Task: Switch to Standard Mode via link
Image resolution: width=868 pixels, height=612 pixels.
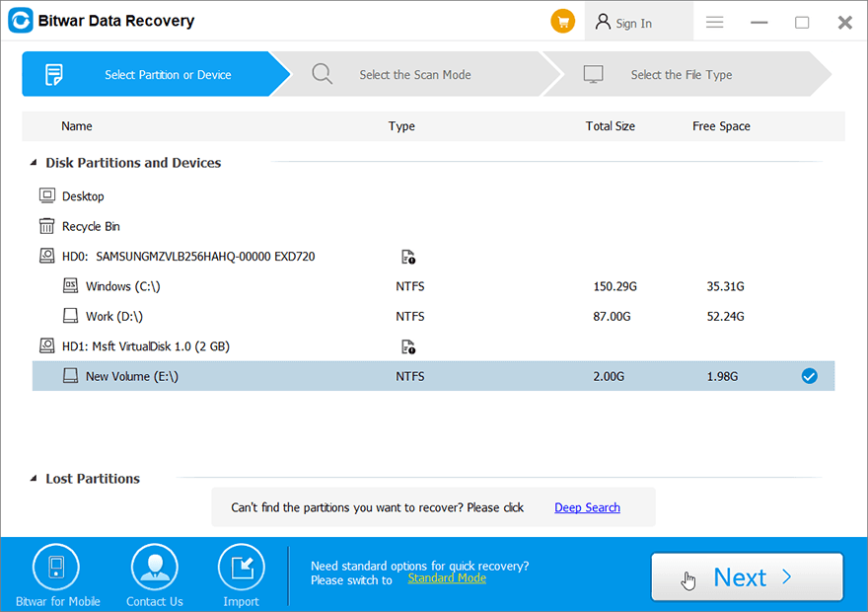Action: click(447, 578)
